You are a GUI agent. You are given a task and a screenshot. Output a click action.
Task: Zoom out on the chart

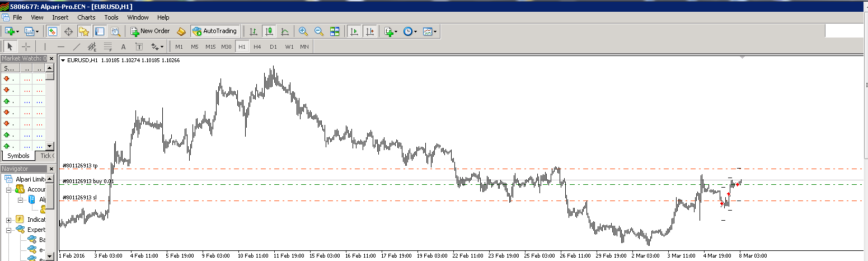point(319,31)
